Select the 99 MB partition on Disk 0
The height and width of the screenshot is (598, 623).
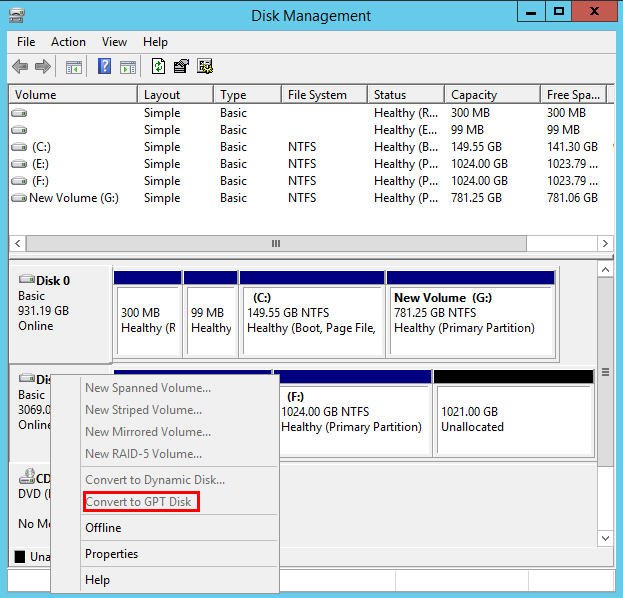point(210,314)
